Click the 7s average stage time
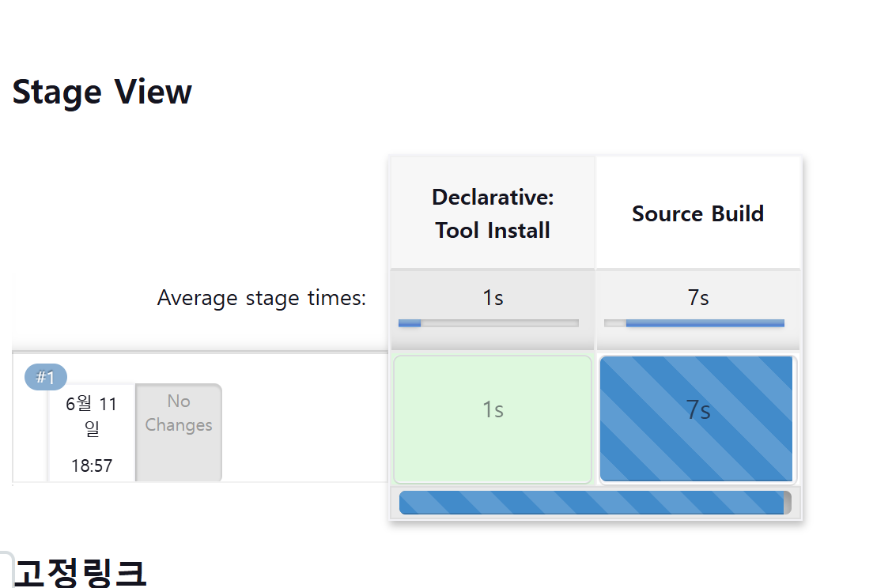The image size is (892, 588). coord(697,298)
